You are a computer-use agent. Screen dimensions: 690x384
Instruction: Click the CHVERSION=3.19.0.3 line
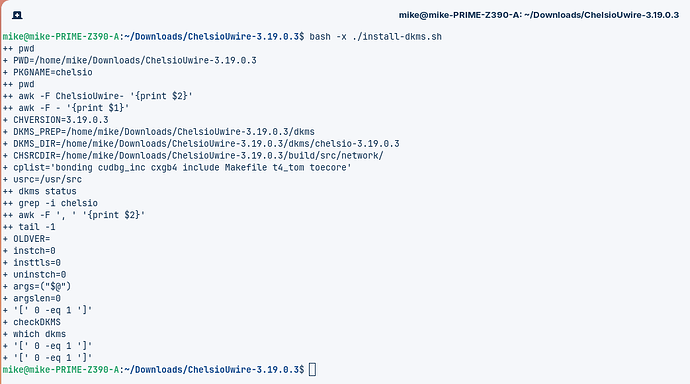tap(55, 120)
